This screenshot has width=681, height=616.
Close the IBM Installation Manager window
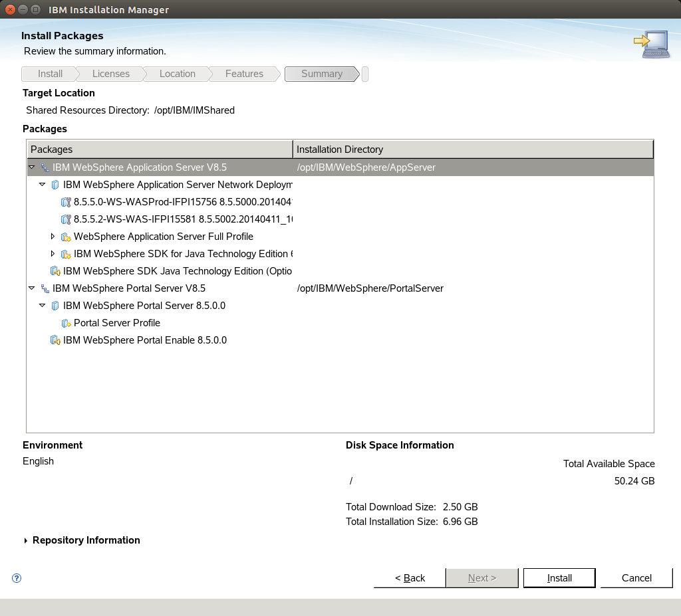click(10, 9)
